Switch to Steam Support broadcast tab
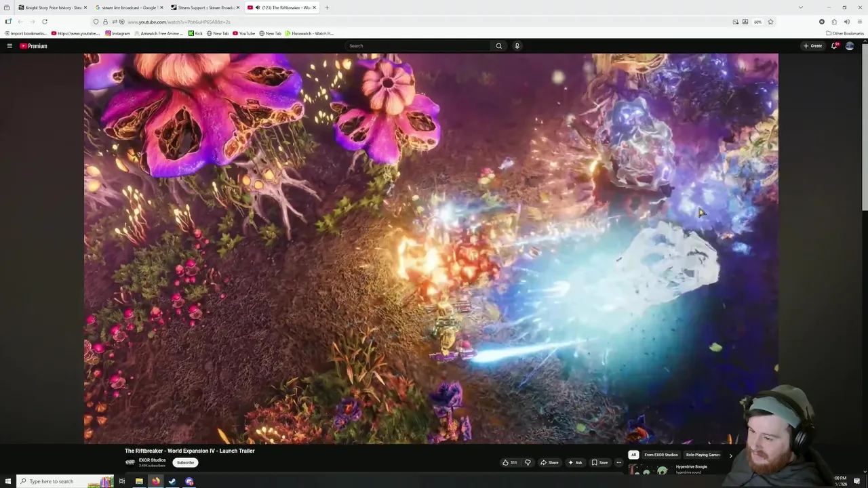This screenshot has width=868, height=488. [205, 7]
